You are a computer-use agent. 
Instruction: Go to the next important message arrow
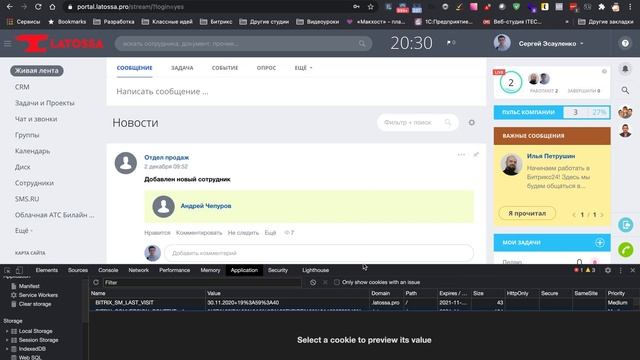602,215
